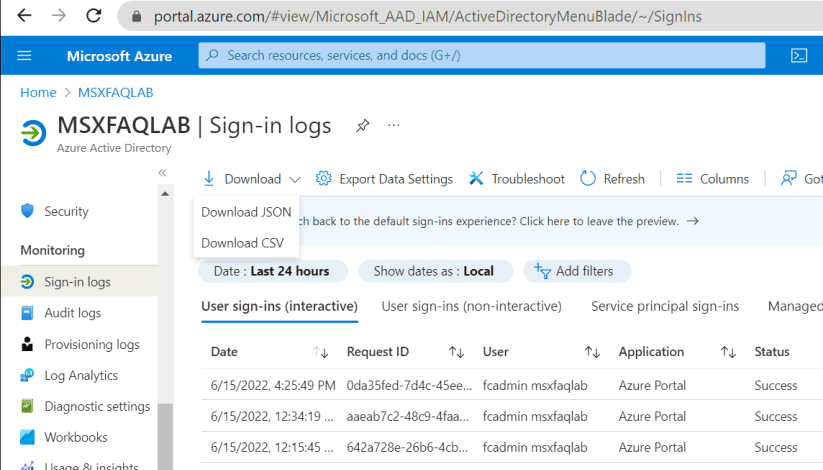Select Sign-in logs in sidebar
Screen dimensions: 823x470
pyautogui.click(x=79, y=282)
